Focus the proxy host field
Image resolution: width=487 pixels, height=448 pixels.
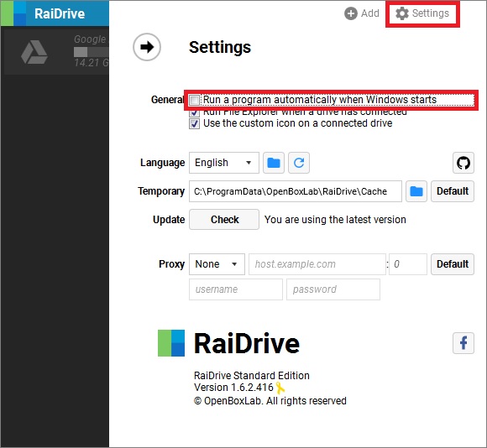point(317,264)
